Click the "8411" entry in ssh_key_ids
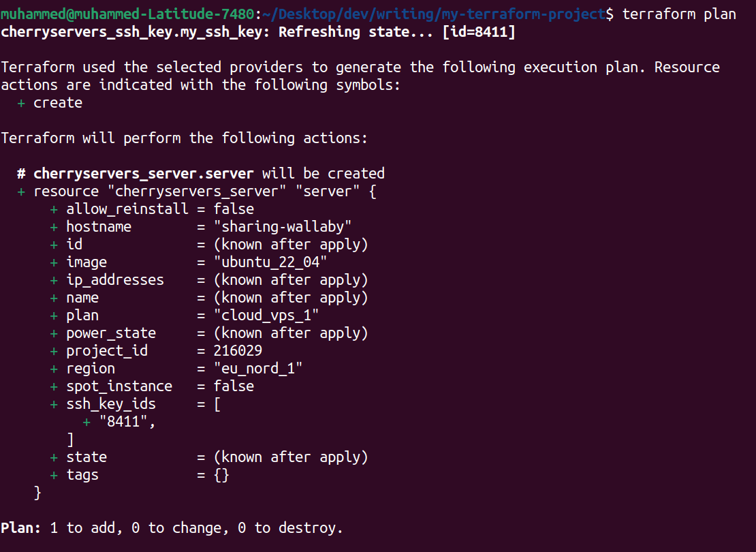 (127, 421)
